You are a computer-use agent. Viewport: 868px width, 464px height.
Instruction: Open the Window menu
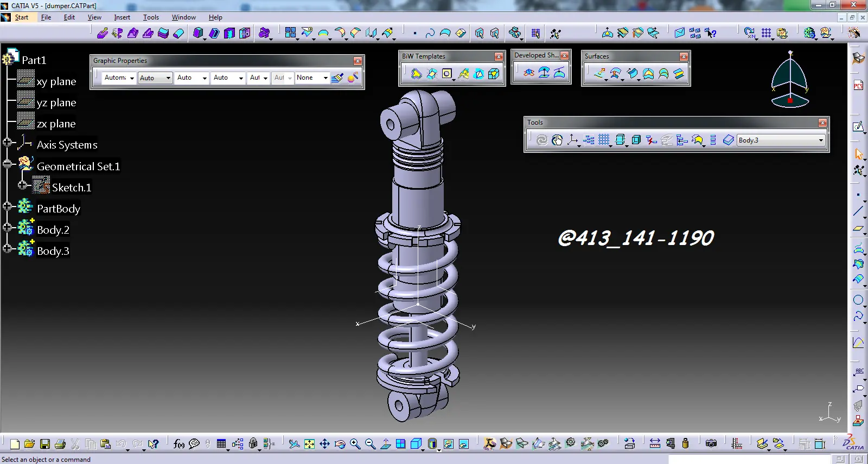click(x=184, y=17)
